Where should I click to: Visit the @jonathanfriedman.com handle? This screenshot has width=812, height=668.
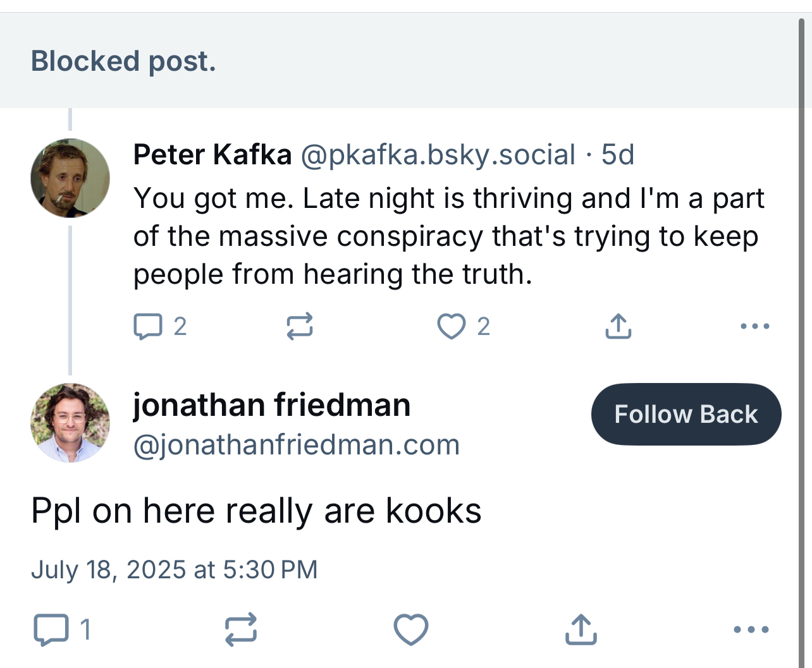(x=296, y=445)
